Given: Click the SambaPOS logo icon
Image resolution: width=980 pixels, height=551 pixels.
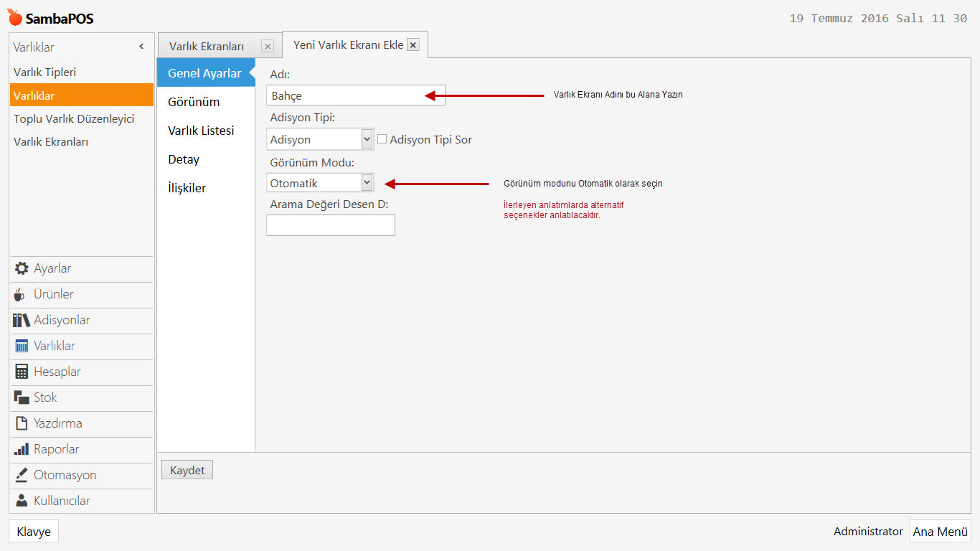Looking at the screenshot, I should [15, 17].
